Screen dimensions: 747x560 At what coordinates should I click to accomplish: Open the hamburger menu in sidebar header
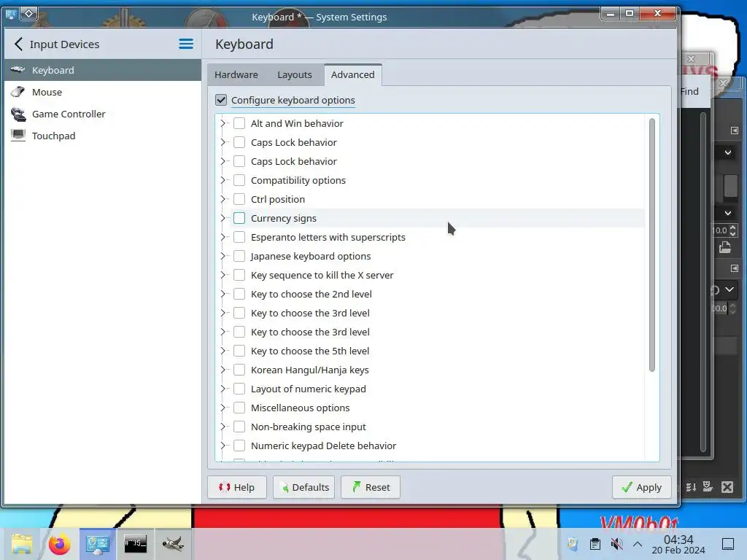186,44
